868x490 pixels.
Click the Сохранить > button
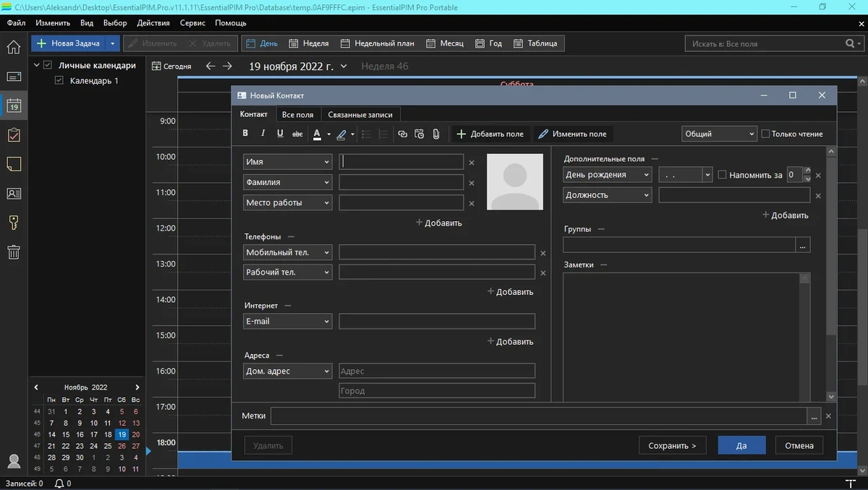pos(672,445)
